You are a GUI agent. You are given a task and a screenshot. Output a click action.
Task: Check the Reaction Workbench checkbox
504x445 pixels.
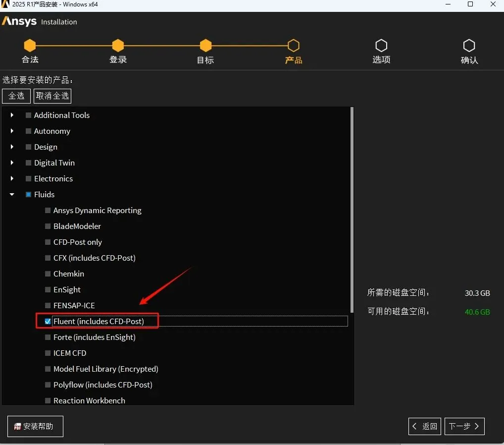point(48,400)
